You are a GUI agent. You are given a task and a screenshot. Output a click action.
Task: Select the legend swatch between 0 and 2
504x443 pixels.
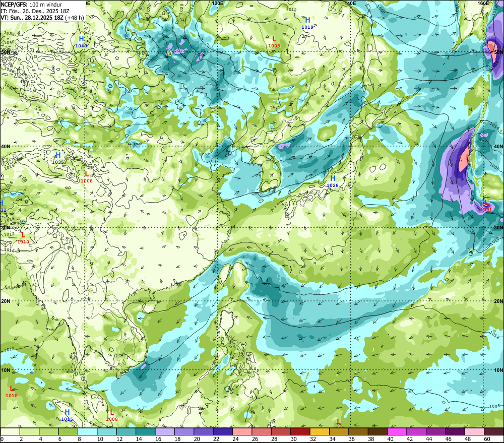click(x=10, y=432)
